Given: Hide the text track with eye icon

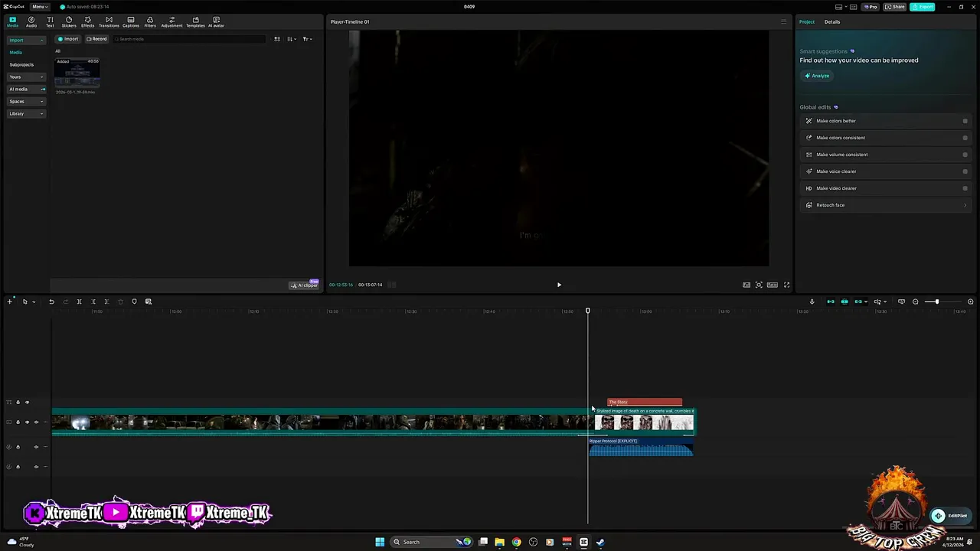Looking at the screenshot, I should (27, 402).
